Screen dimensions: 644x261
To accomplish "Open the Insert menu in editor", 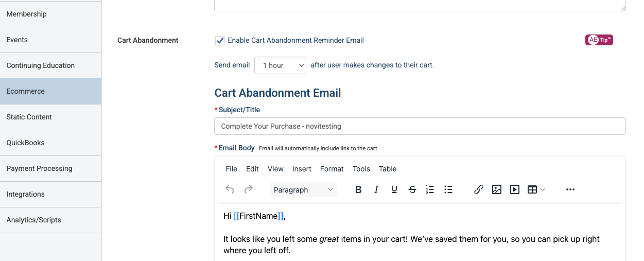I will [x=302, y=169].
